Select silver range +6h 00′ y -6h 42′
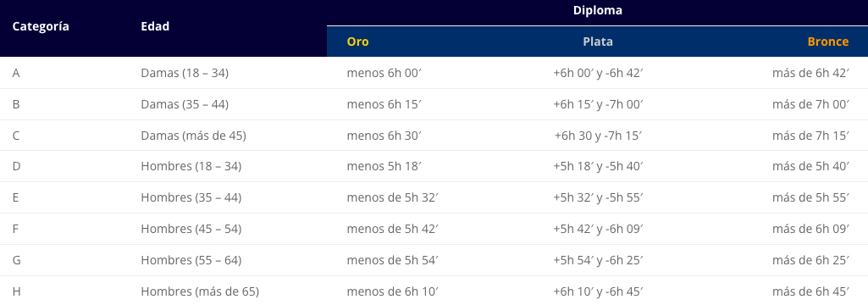Screen dimensions: 868x305 point(597,73)
